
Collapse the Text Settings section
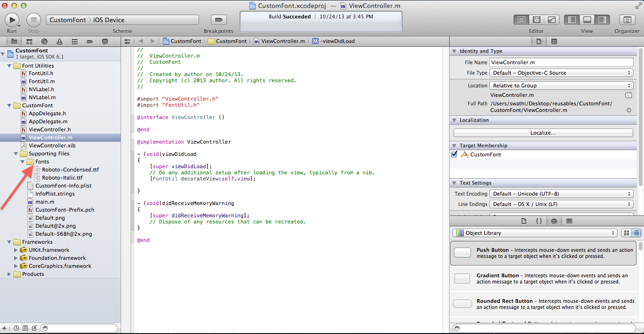454,183
